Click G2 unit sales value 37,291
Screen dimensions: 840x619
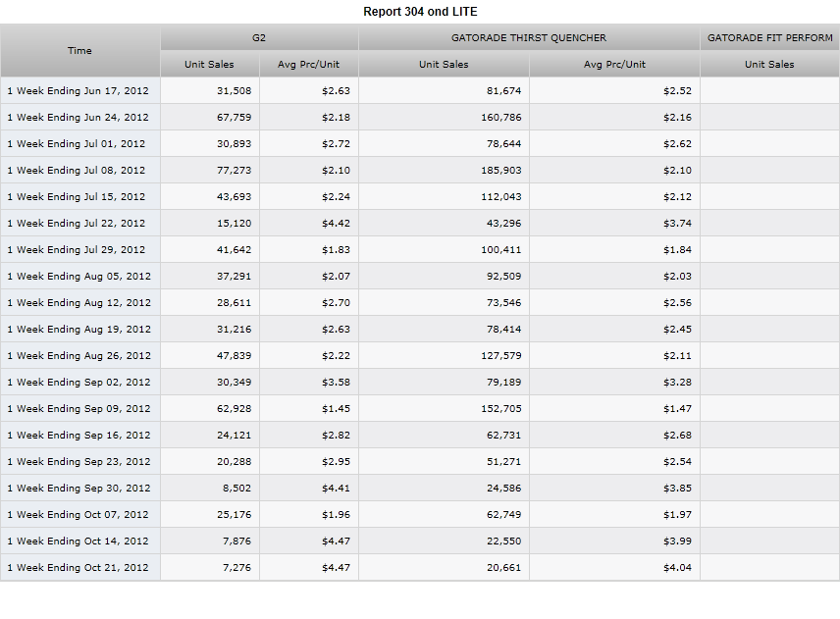(x=235, y=277)
